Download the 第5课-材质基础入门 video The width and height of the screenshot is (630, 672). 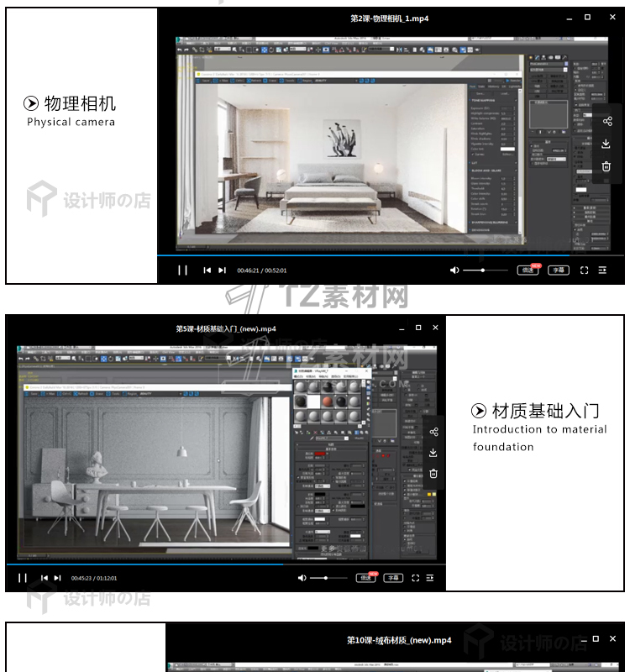tap(433, 453)
